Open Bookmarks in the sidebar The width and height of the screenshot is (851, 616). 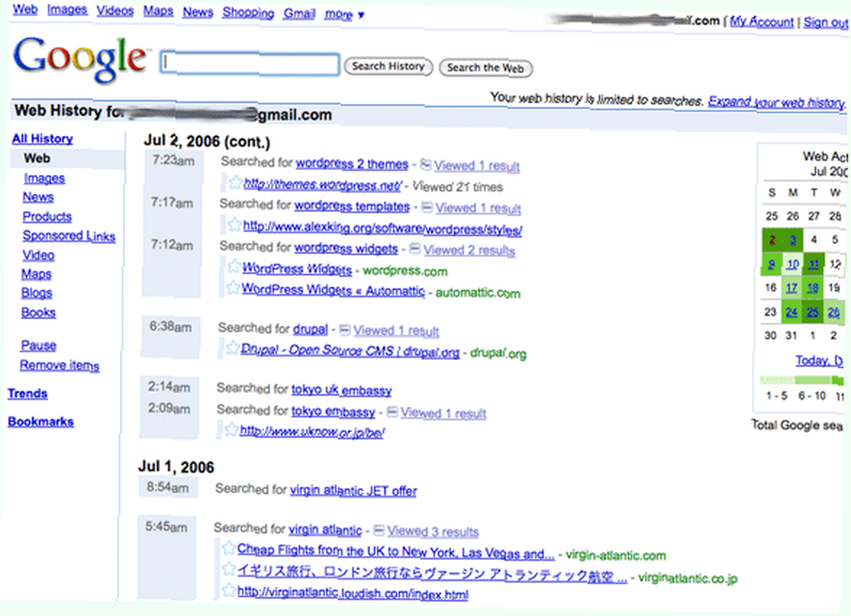click(x=41, y=422)
